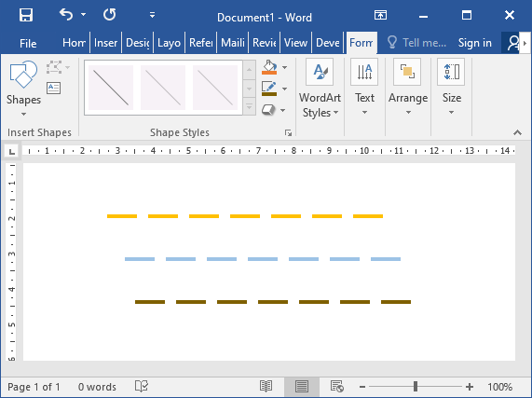Viewport: 532px width, 398px height.
Task: Click the 0 words count
Action: point(97,387)
